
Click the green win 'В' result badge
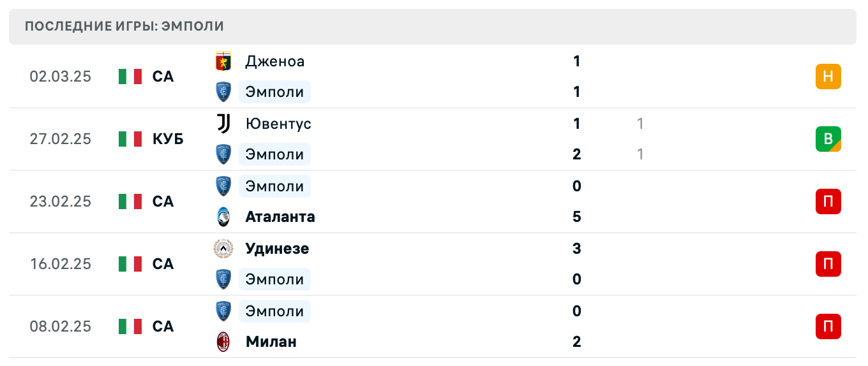pyautogui.click(x=828, y=139)
